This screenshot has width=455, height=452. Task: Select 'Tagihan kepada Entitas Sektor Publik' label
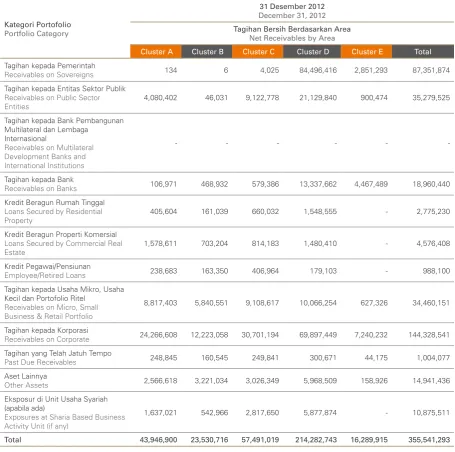(x=65, y=88)
